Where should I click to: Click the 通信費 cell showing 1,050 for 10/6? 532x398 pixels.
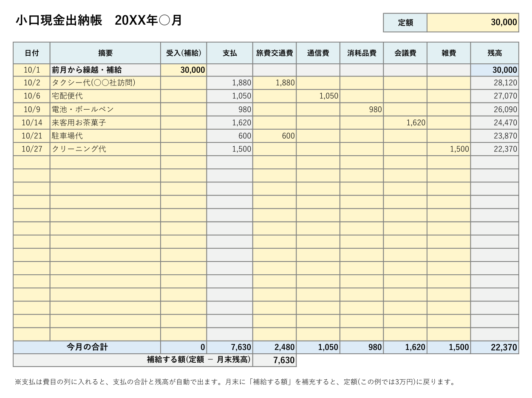[x=318, y=96]
